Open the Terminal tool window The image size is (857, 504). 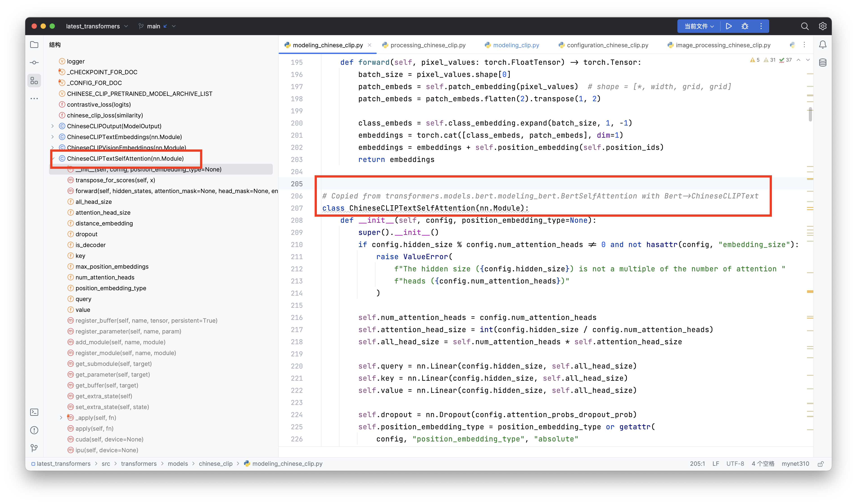34,412
